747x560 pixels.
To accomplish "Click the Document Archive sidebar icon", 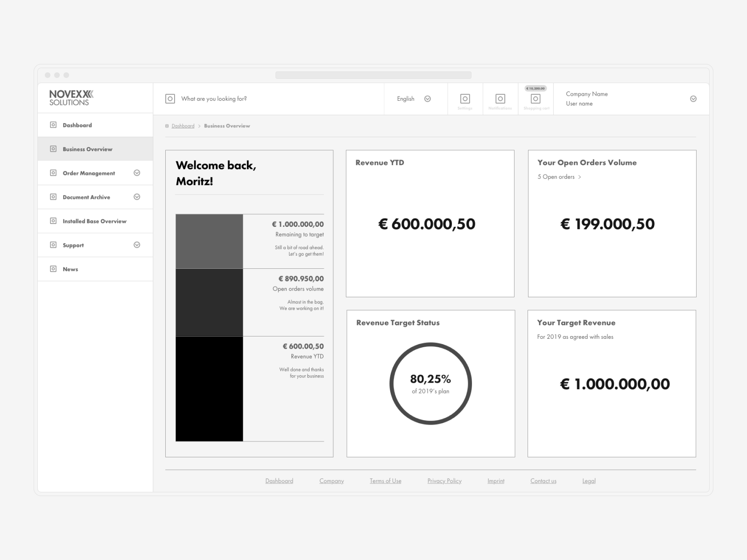I will 53,197.
